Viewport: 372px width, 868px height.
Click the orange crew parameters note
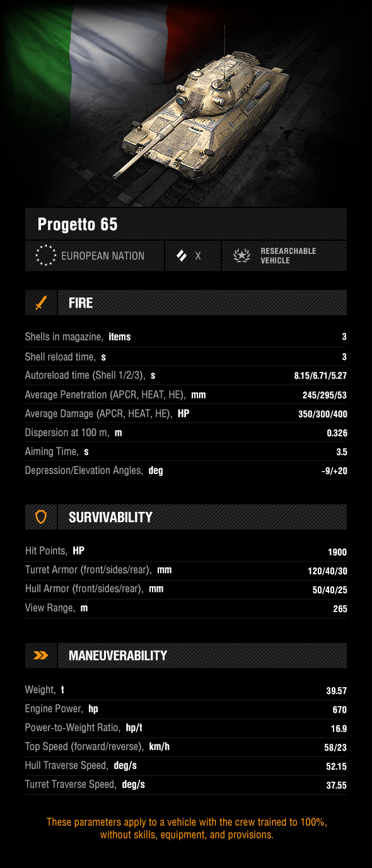coord(187,829)
